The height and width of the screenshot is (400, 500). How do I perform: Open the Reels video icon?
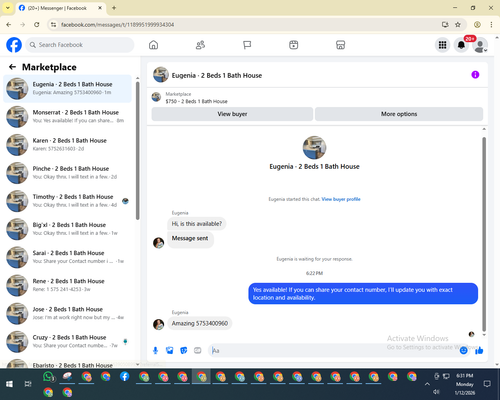(294, 45)
